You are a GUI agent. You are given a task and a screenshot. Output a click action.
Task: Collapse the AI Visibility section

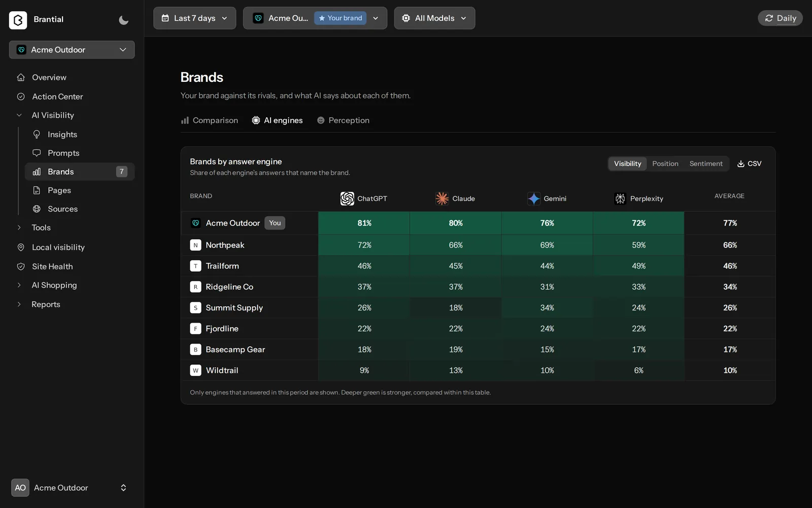tap(19, 115)
